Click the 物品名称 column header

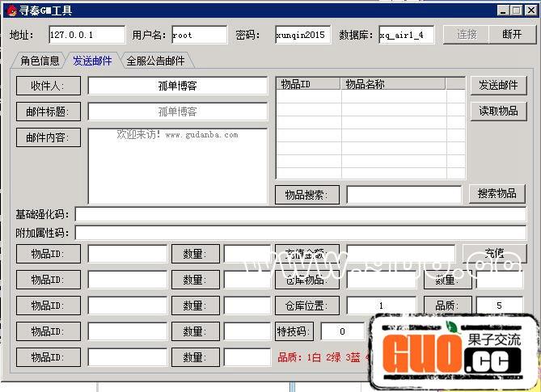[392, 83]
